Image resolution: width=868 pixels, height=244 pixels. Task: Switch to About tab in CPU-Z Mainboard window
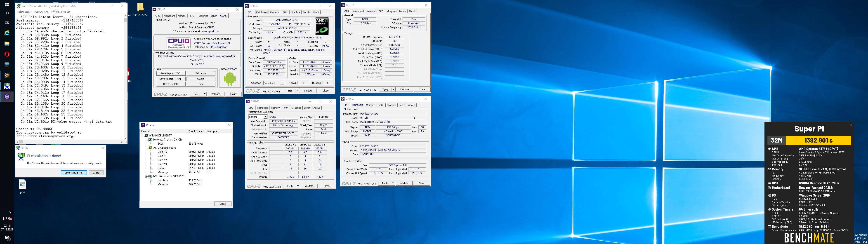pyautogui.click(x=411, y=105)
